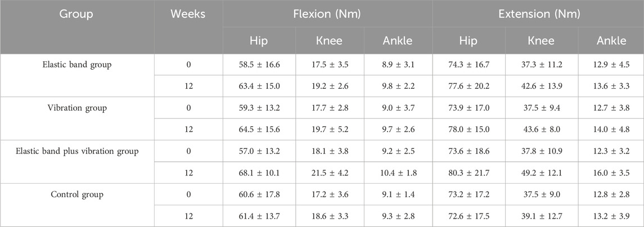644x227 pixels.
Task: Click the cell showing 10.4 ± 1.8
Action: [398, 173]
